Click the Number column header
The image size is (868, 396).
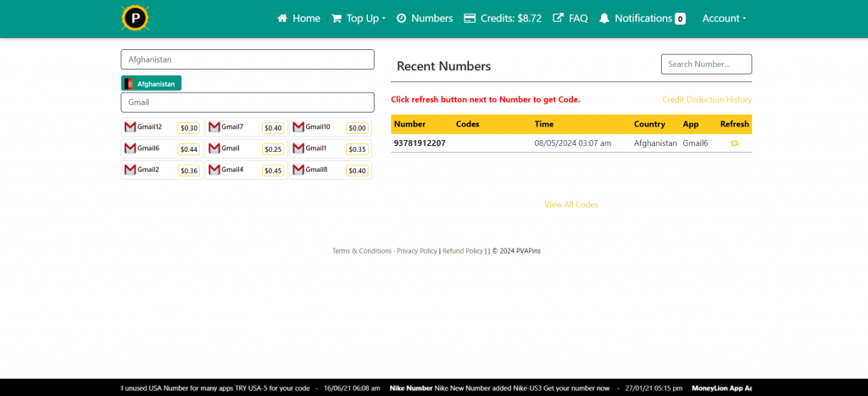(x=409, y=124)
